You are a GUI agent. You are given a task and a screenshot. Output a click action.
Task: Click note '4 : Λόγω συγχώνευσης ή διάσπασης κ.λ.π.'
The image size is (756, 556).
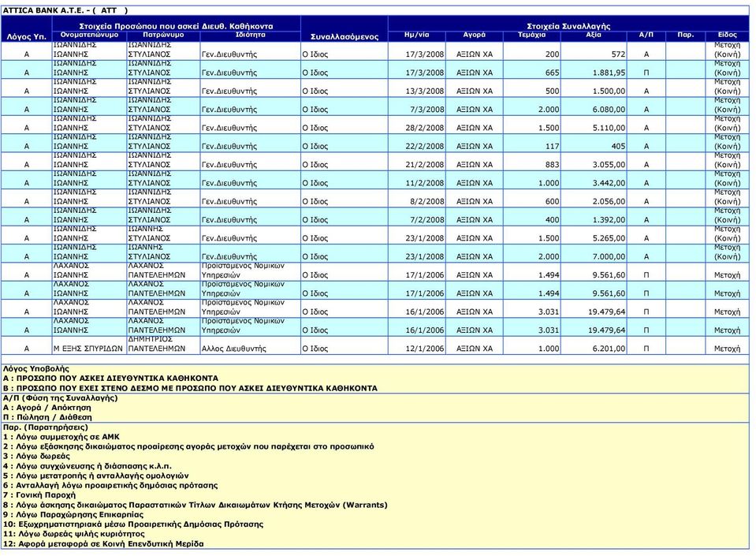pyautogui.click(x=88, y=466)
